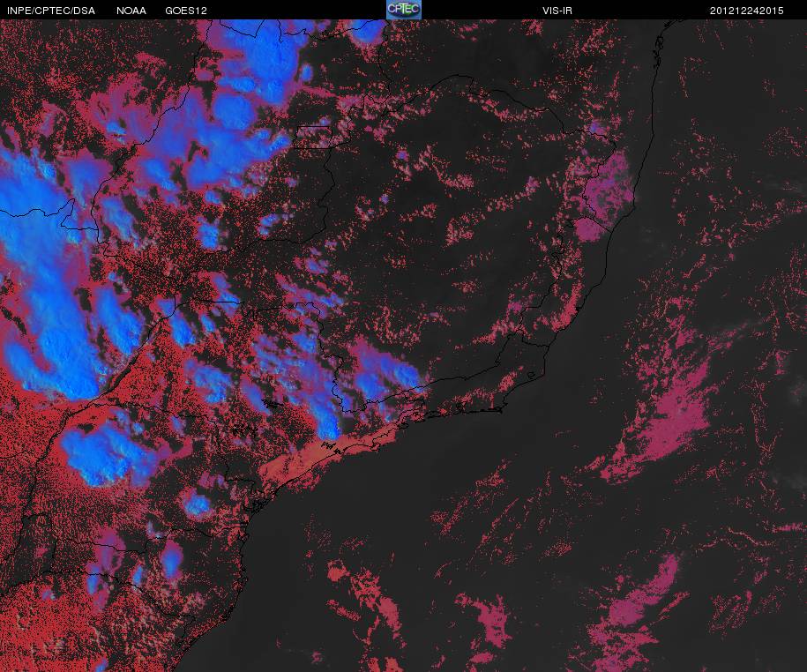807x672 pixels.
Task: Click the NOAA label in header
Action: tap(131, 11)
